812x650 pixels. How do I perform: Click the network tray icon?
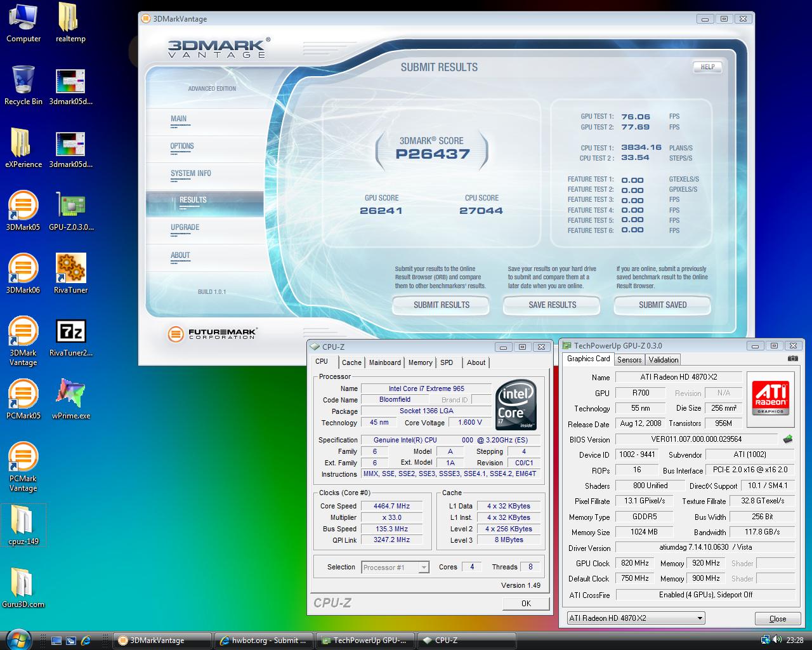pyautogui.click(x=766, y=640)
